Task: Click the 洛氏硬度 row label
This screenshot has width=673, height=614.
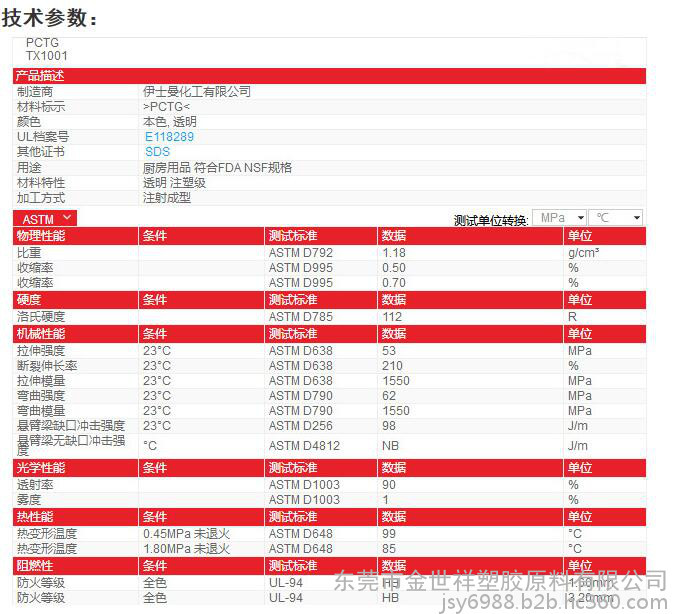Action: (x=40, y=317)
